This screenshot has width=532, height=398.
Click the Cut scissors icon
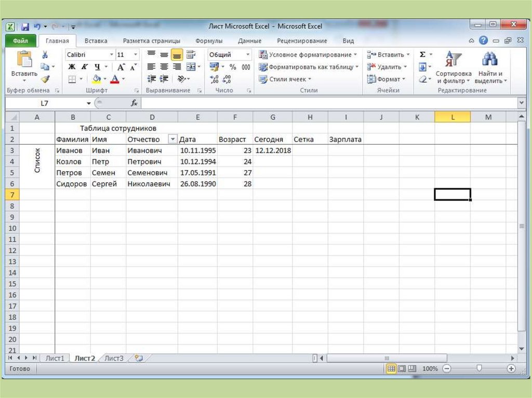tap(45, 54)
